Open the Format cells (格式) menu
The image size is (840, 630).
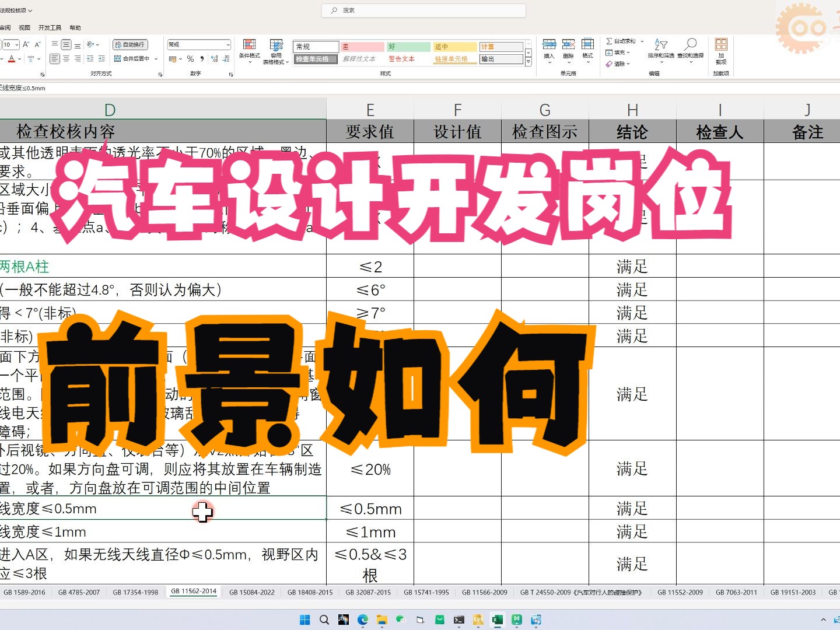[587, 50]
